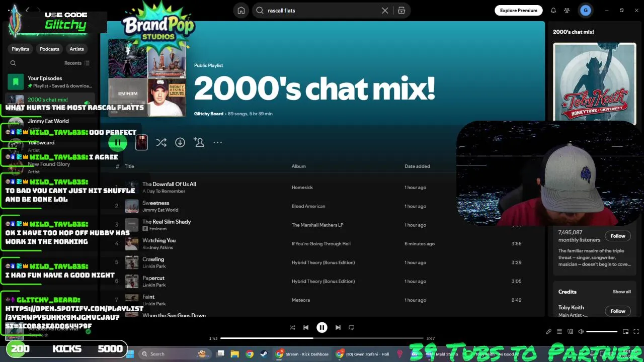This screenshot has height=362, width=644.
Task: Search inside Your Library
Action: (x=13, y=63)
